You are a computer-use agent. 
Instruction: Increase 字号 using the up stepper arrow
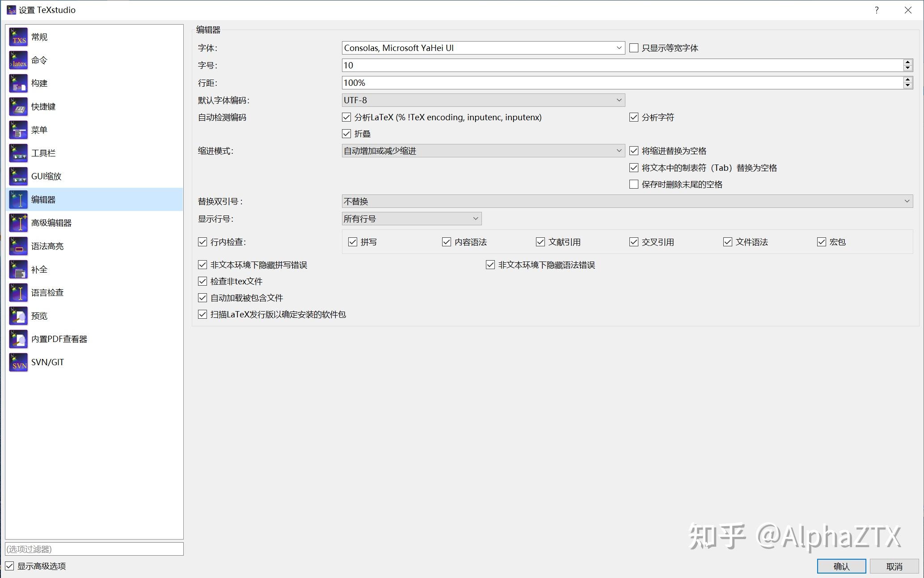[907, 62]
